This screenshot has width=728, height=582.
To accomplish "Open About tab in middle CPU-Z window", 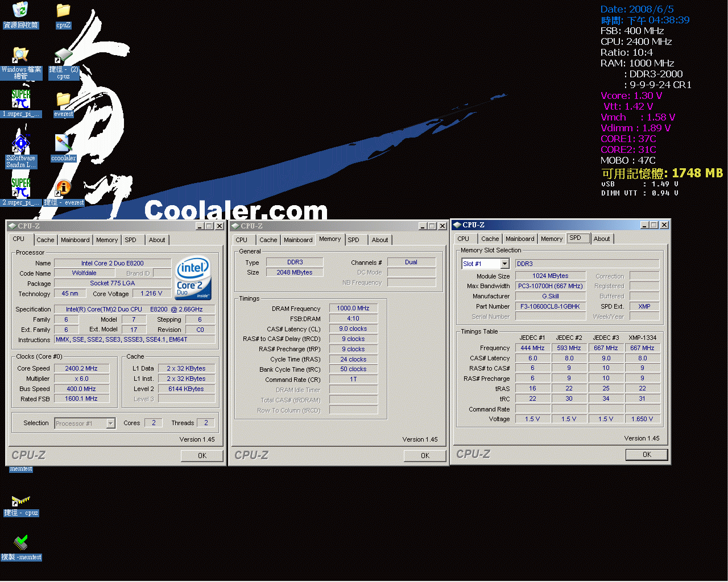I will click(380, 240).
